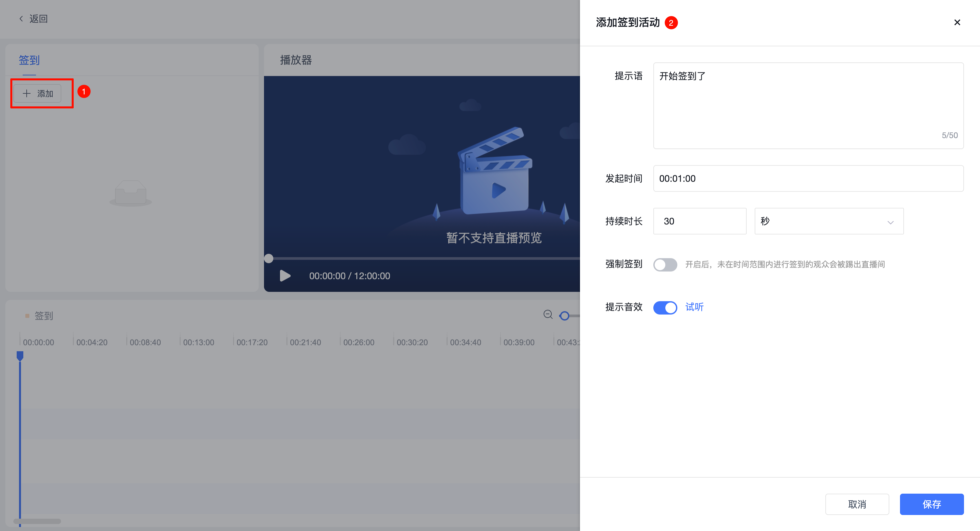Zoom out the timeline with magnifier icon
Viewport: 980px width, 531px height.
click(548, 315)
